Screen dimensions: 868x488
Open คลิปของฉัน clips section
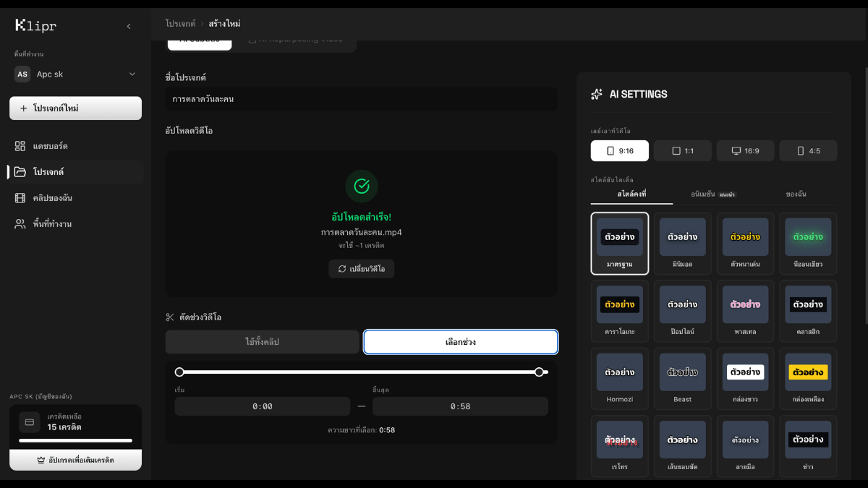[x=52, y=198]
